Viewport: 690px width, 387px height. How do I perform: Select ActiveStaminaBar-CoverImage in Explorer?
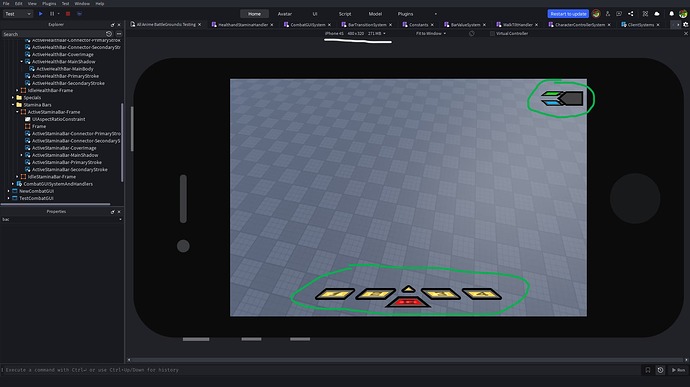tap(64, 148)
